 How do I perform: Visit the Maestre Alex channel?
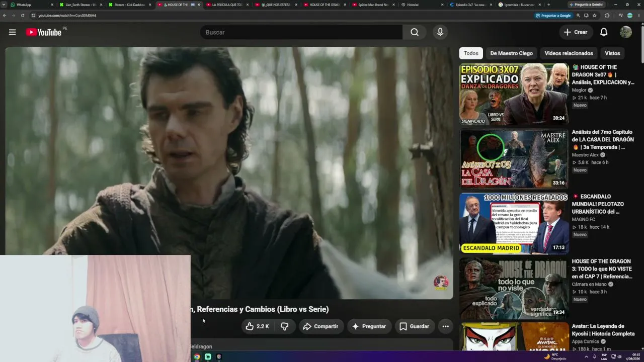(585, 155)
